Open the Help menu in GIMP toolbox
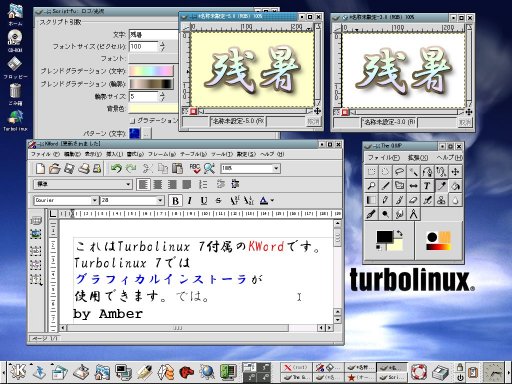The width and height of the screenshot is (512, 384). (449, 157)
